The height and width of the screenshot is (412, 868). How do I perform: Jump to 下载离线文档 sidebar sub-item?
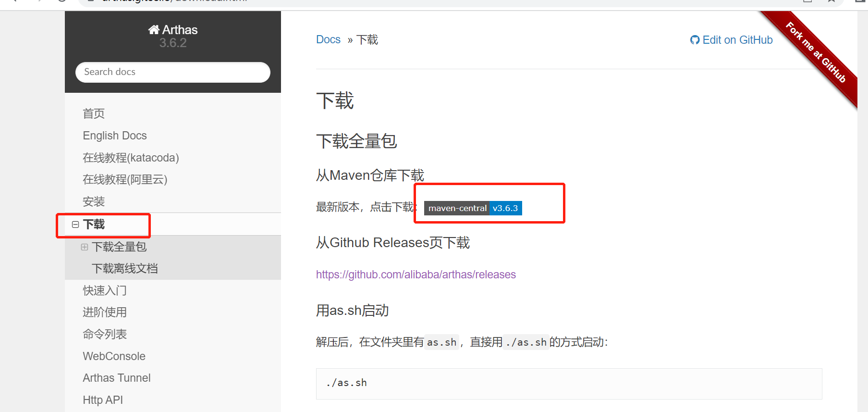pos(125,269)
